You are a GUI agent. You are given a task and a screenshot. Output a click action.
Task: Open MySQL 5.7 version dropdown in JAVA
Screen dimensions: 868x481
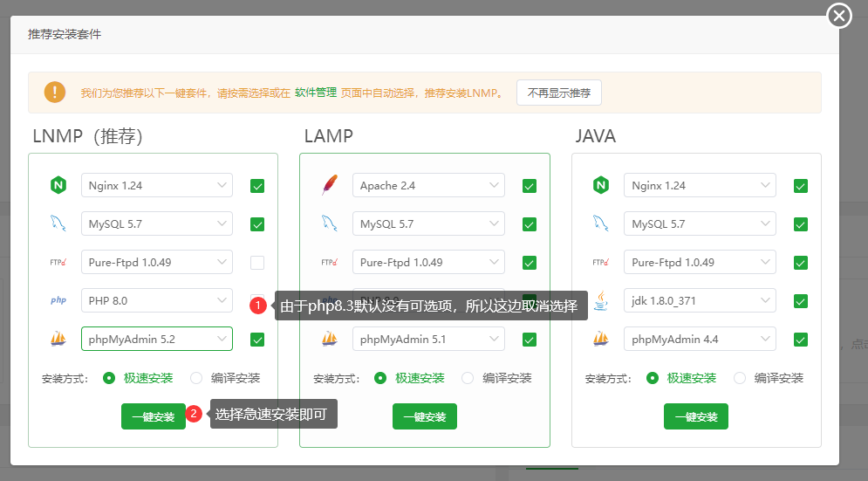coord(700,223)
